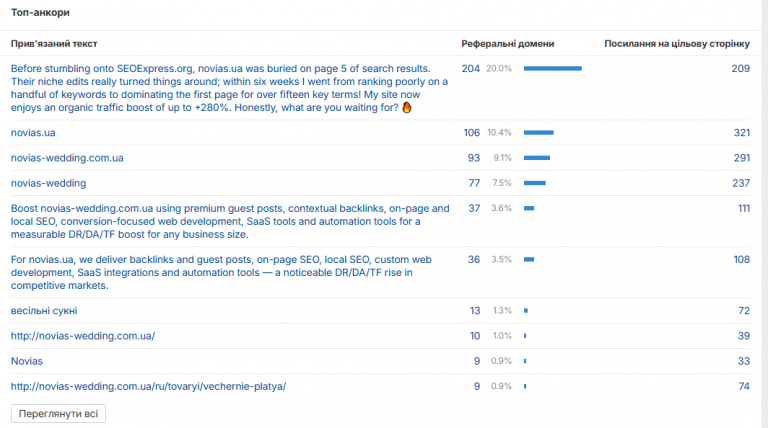This screenshot has height=428, width=768.
Task: Open the 'novias-wedding.com.ua' anchor link
Action: [67, 158]
